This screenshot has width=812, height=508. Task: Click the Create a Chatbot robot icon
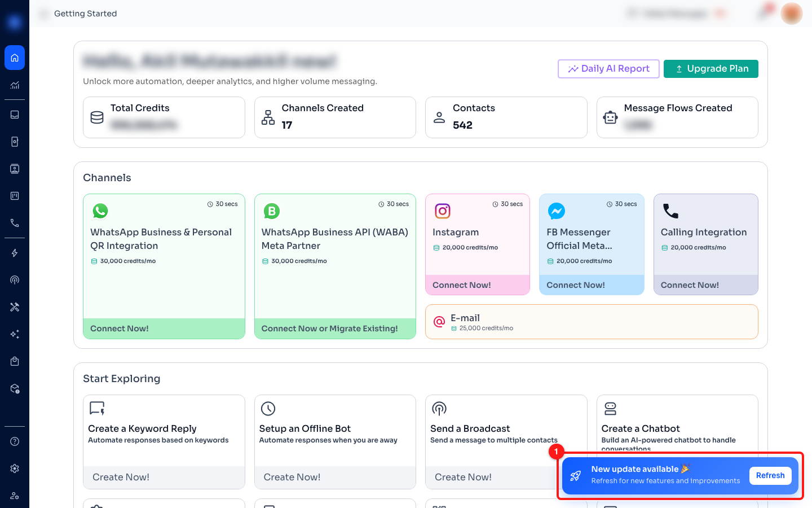[610, 409]
